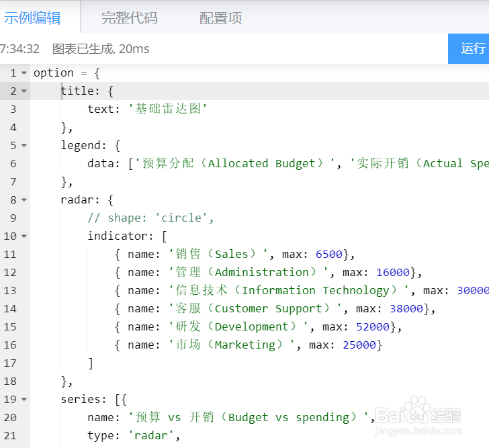This screenshot has height=448, width=489.
Task: Place cursor in the shape 'circle' comment
Action: click(x=150, y=218)
